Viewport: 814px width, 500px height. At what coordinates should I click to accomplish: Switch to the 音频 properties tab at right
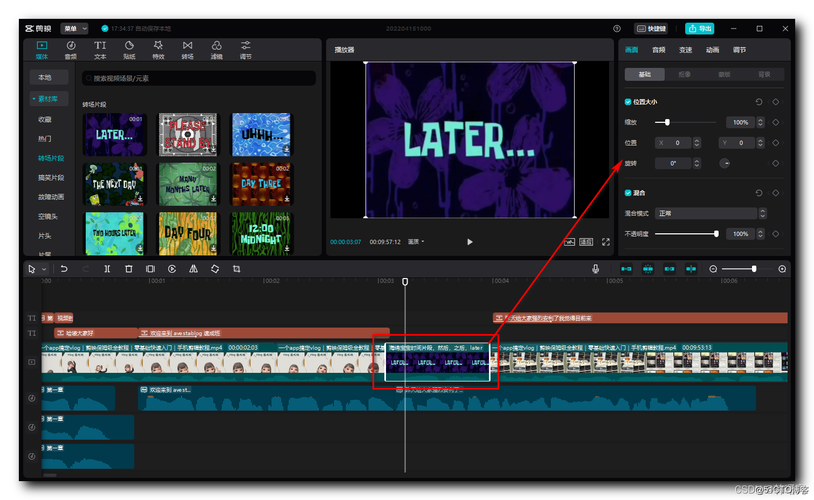coord(659,50)
